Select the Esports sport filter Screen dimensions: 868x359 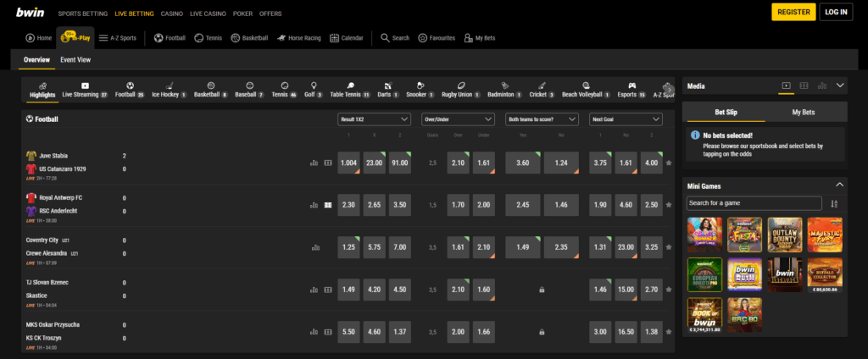tap(631, 90)
